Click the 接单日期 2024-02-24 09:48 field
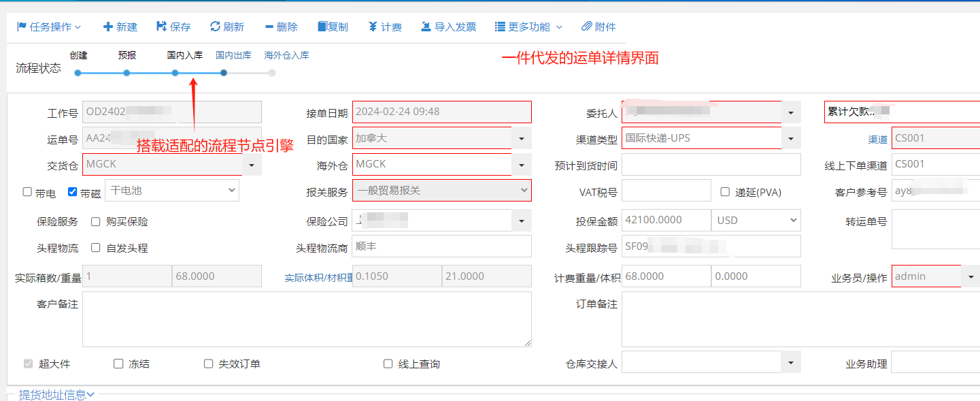Viewport: 980px width, 401px height. [442, 112]
